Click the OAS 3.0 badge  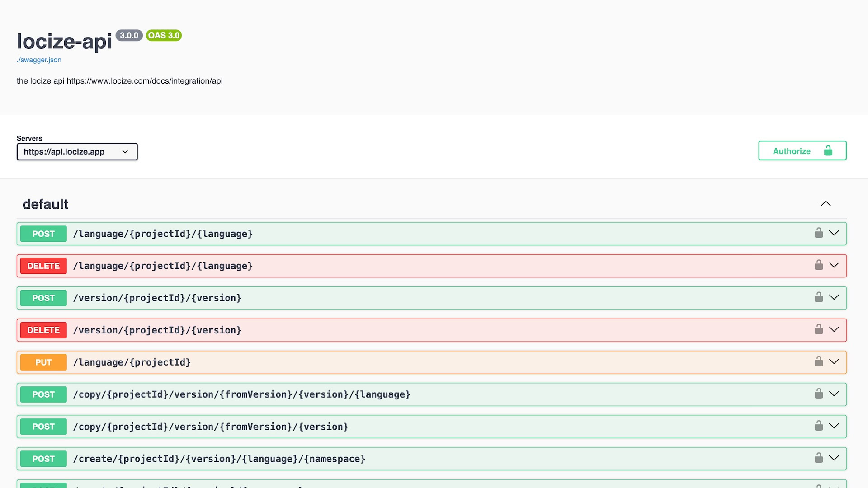(x=164, y=35)
